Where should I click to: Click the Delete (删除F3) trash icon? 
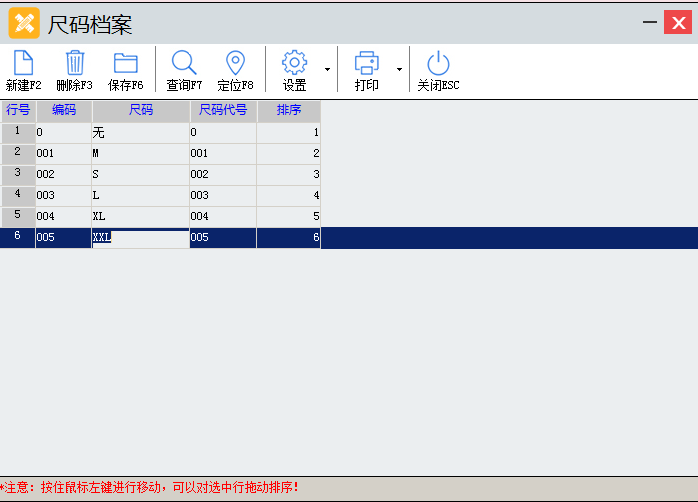coord(75,64)
